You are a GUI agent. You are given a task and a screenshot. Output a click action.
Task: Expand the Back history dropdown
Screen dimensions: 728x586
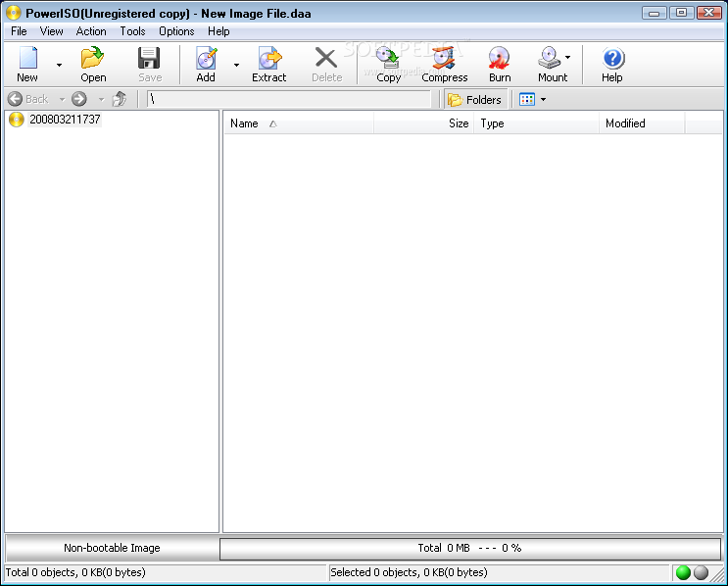(x=62, y=99)
